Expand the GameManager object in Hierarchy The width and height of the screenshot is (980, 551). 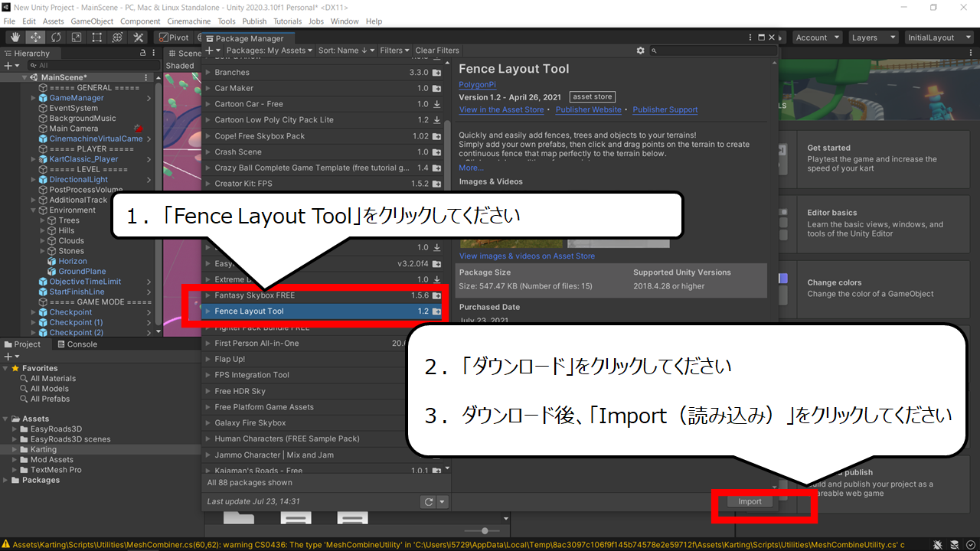[x=34, y=98]
